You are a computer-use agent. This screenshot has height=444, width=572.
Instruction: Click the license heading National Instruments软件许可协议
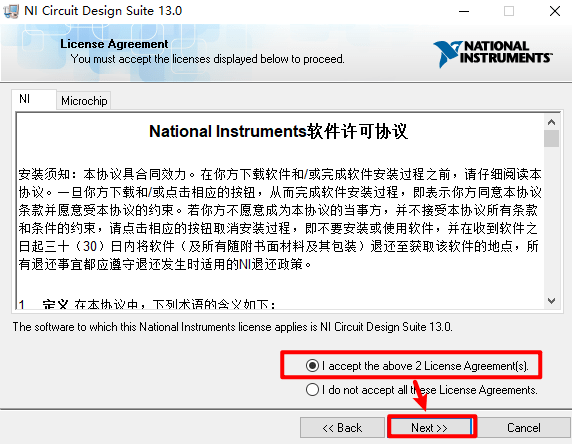[278, 131]
